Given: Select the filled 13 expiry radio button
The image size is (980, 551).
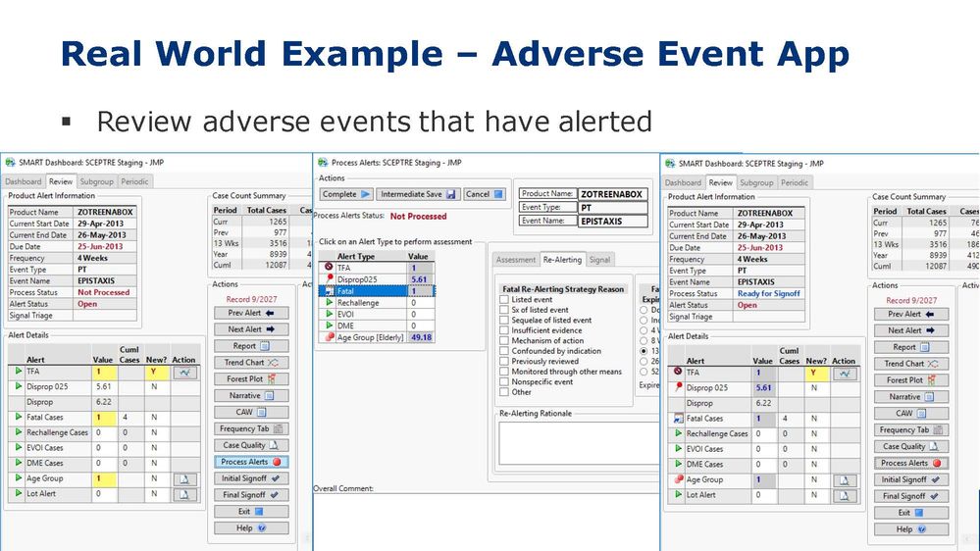Looking at the screenshot, I should [644, 351].
